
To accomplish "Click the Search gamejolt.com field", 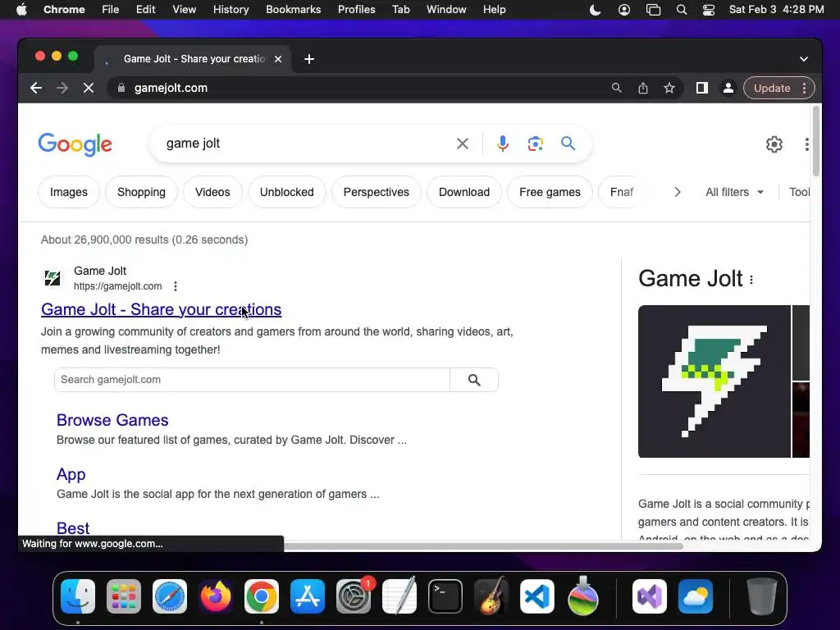I will coord(252,380).
